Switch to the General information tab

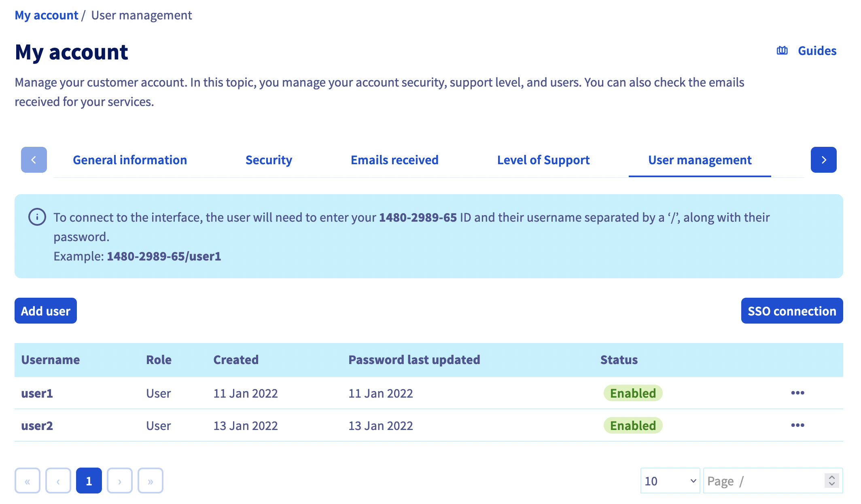129,160
